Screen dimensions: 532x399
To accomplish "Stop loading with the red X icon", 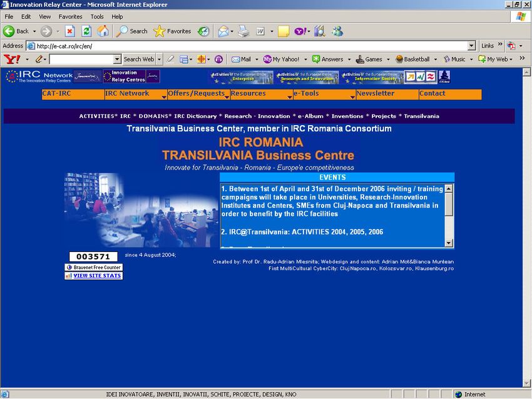I will [69, 31].
